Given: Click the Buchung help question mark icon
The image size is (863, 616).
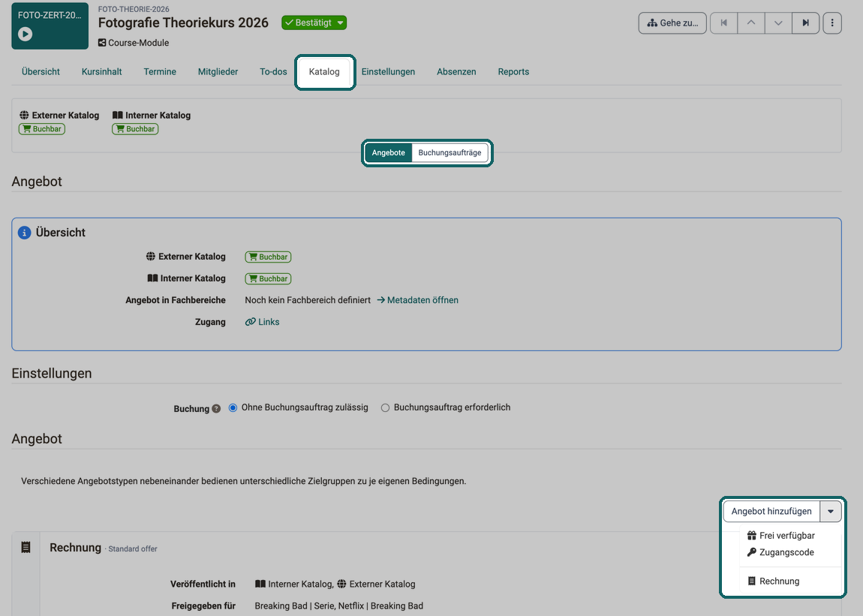Looking at the screenshot, I should (216, 408).
